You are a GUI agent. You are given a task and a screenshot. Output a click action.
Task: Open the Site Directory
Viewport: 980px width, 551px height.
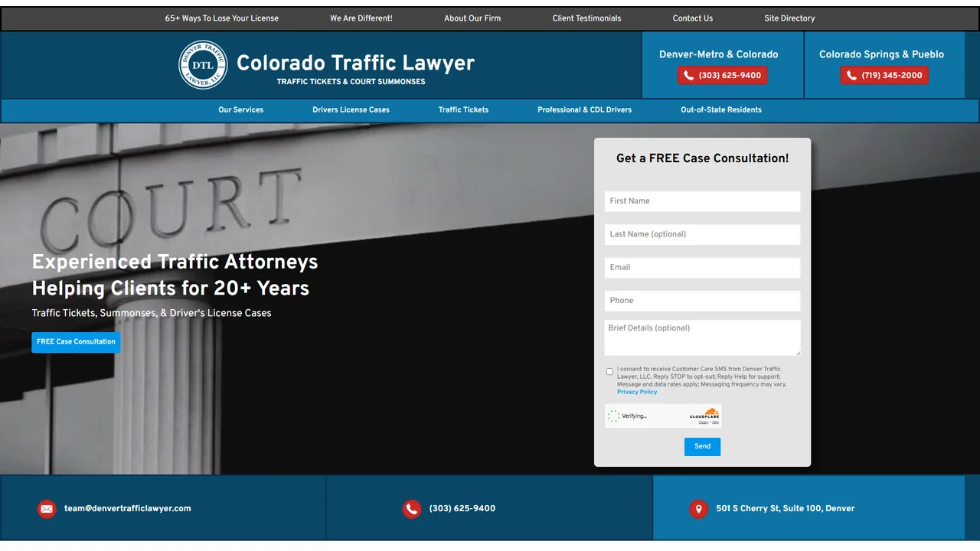[x=789, y=18]
